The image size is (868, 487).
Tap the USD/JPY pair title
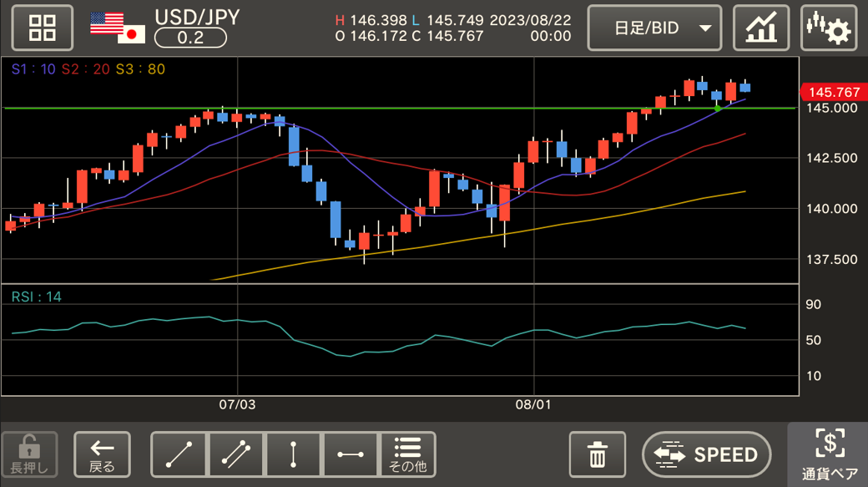pos(197,18)
